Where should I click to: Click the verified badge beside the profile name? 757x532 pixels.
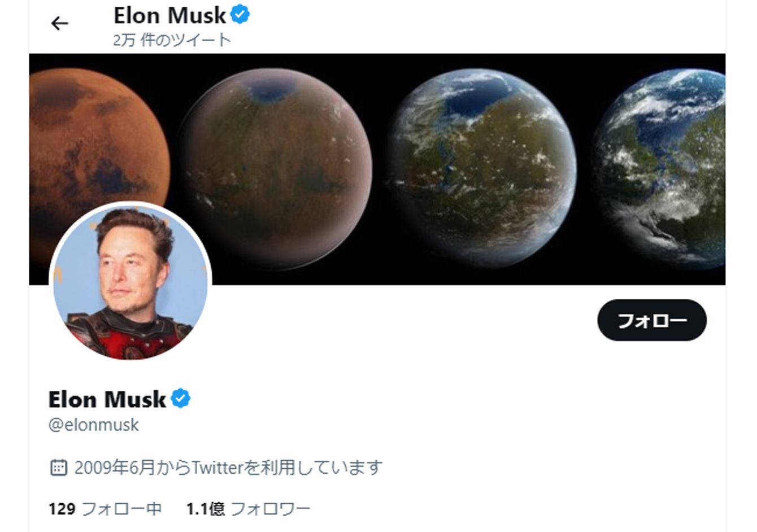[x=181, y=399]
